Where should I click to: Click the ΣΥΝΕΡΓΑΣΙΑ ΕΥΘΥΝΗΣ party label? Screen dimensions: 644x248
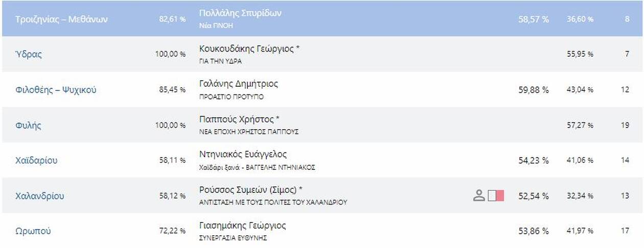(x=233, y=238)
